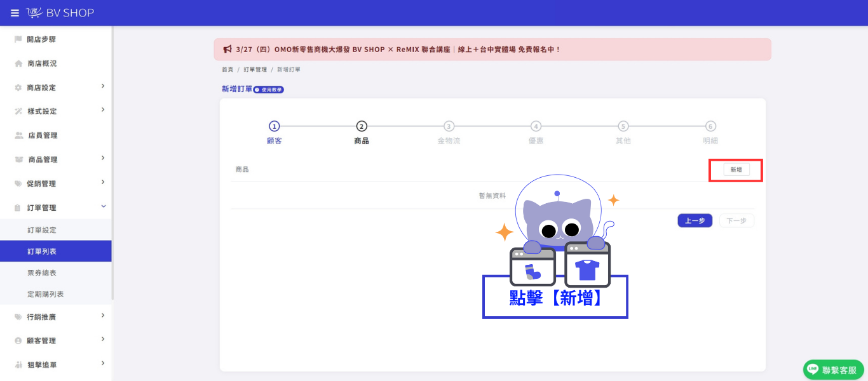
Task: Click the flag icon beside 開店步驟
Action: (18, 39)
